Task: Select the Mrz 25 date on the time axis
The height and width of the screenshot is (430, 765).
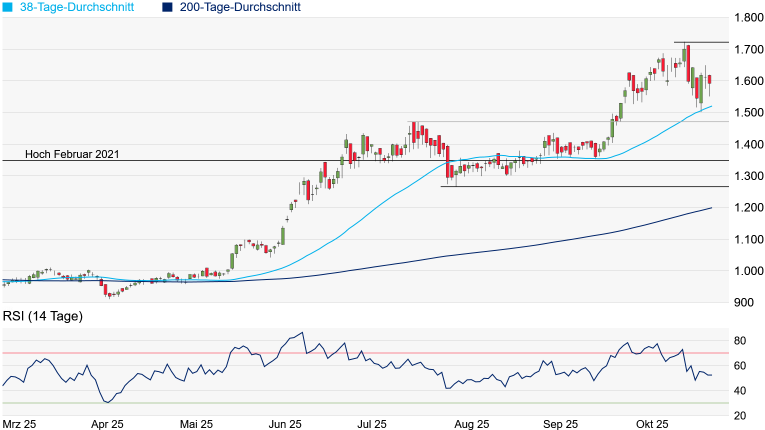Action: (x=21, y=424)
